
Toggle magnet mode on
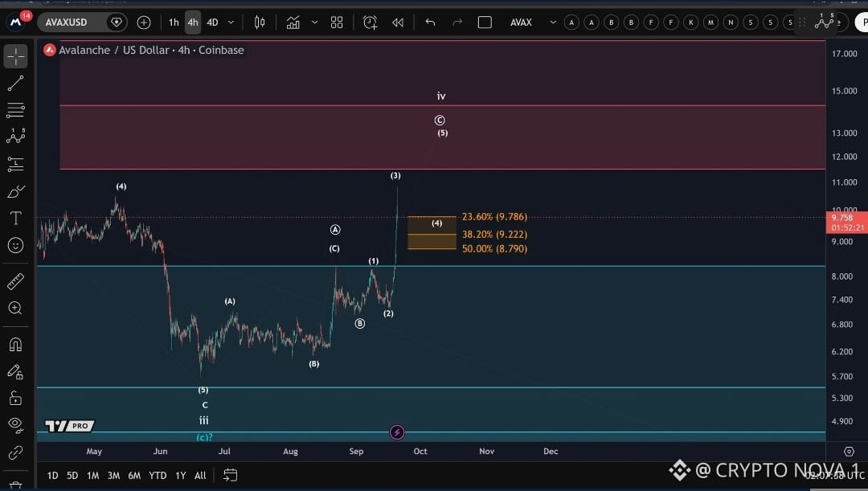(x=15, y=344)
